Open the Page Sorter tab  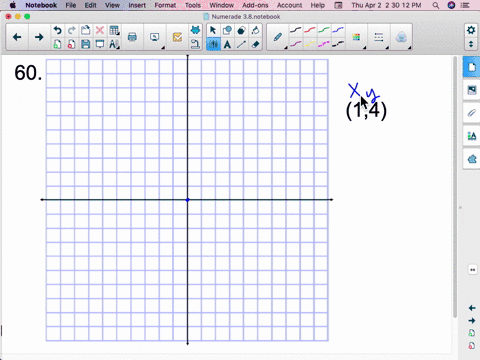[x=472, y=67]
